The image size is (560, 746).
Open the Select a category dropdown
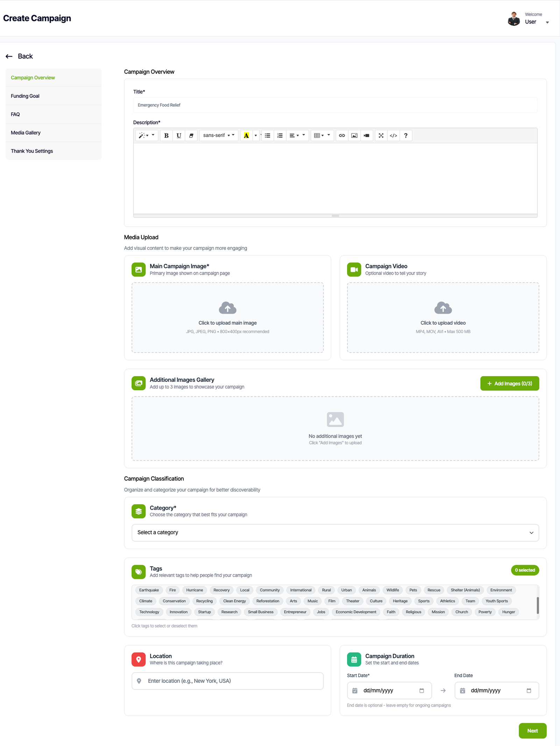click(x=335, y=533)
